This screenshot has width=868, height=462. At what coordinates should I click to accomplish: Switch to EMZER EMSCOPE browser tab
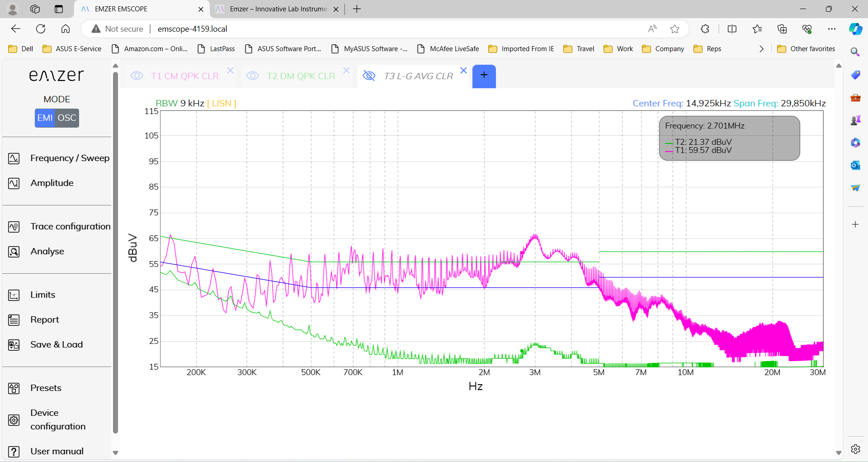pyautogui.click(x=141, y=9)
